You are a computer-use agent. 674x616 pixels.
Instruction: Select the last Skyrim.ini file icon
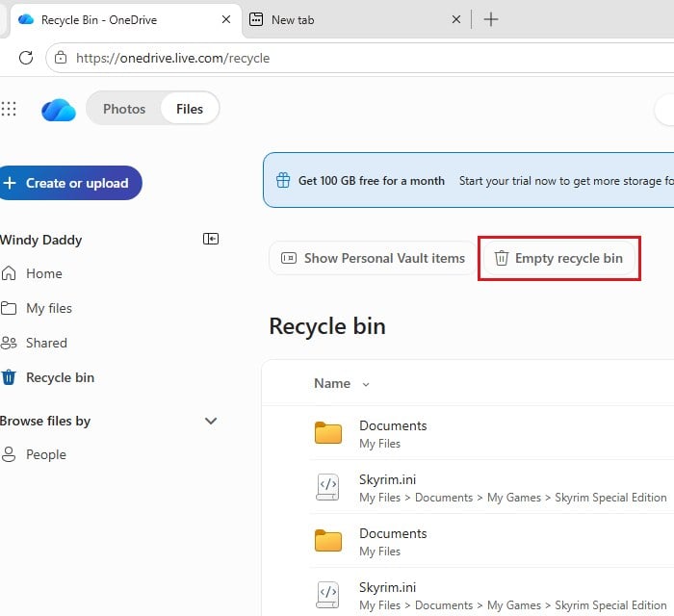[x=327, y=595]
